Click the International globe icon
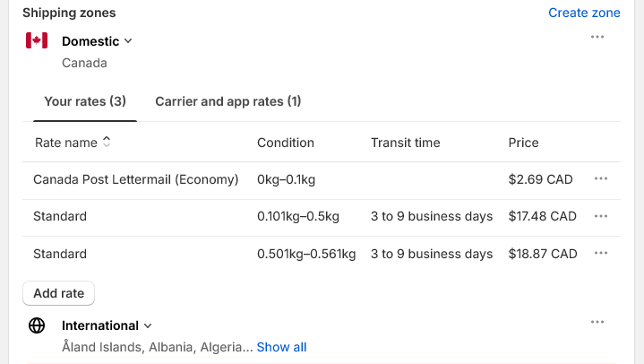 37,325
